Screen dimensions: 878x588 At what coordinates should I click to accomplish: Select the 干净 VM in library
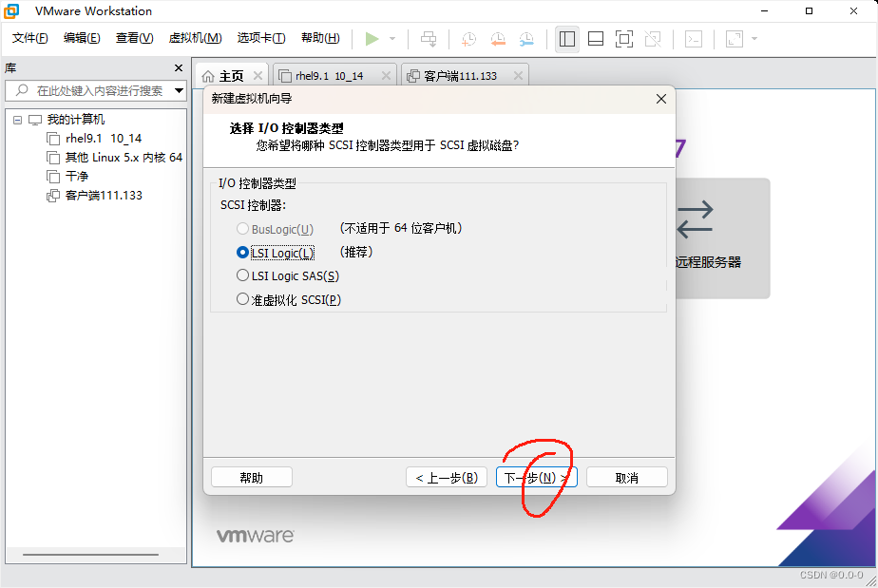click(x=77, y=177)
